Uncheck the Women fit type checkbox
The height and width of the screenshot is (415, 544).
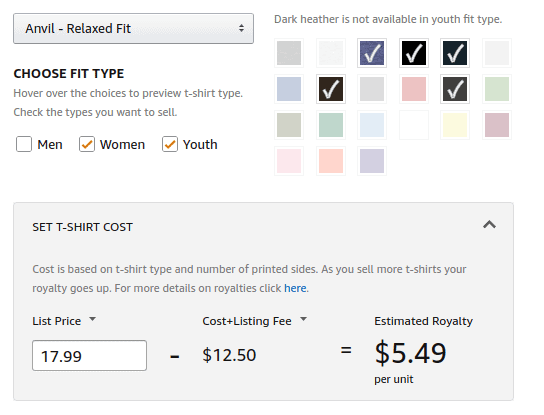point(87,144)
